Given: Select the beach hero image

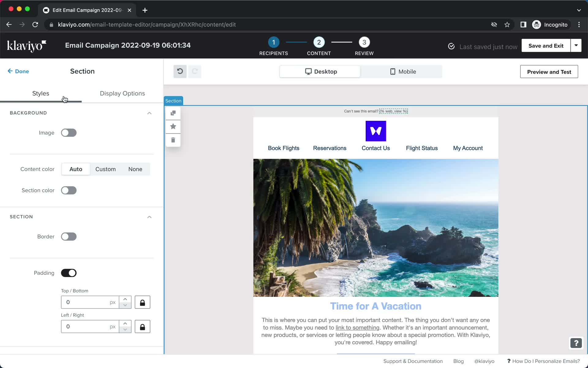Looking at the screenshot, I should [376, 228].
